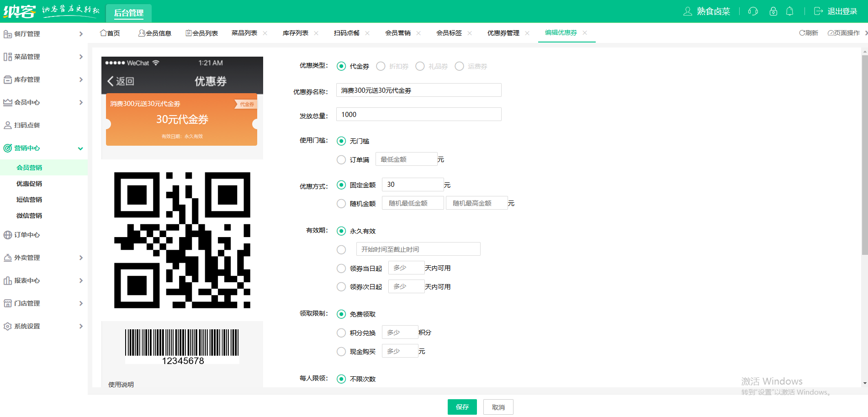Screen dimensions: 868x417
Task: Select the 礼品券 coupon type radio
Action: (x=420, y=66)
